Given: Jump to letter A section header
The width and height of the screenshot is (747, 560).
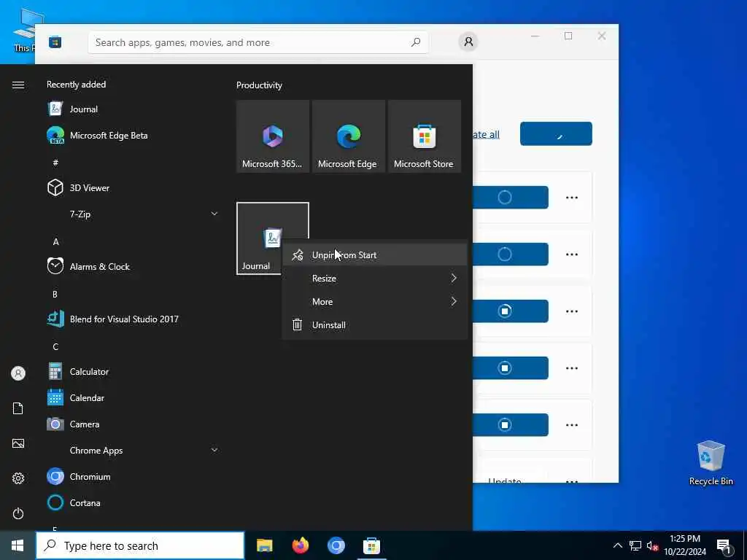Looking at the screenshot, I should click(55, 242).
